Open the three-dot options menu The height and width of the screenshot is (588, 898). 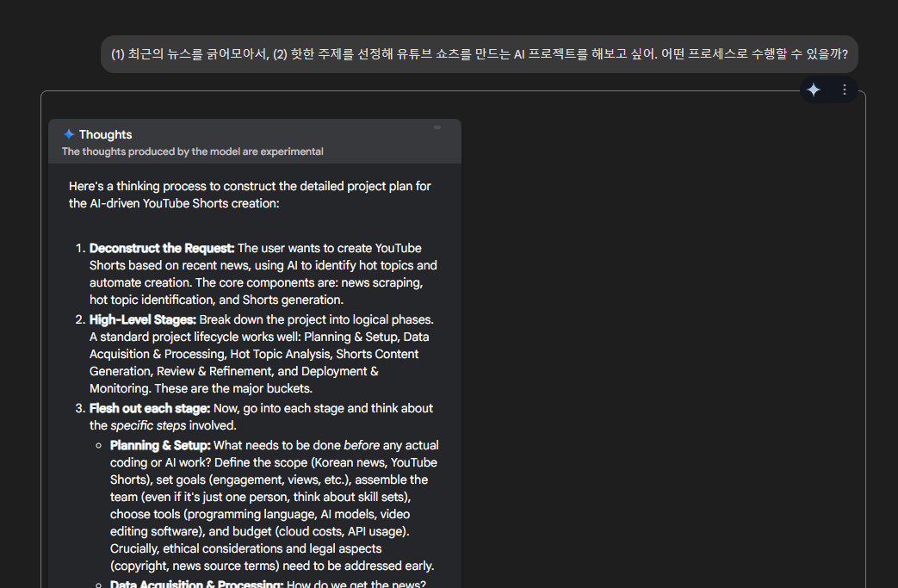844,90
